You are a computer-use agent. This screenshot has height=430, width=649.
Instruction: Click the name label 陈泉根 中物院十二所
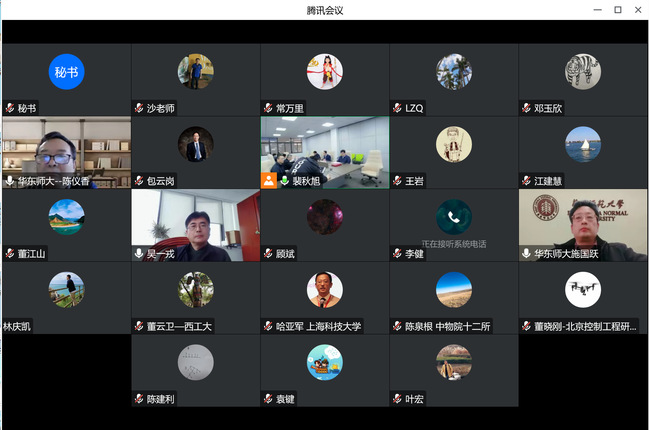(x=449, y=326)
